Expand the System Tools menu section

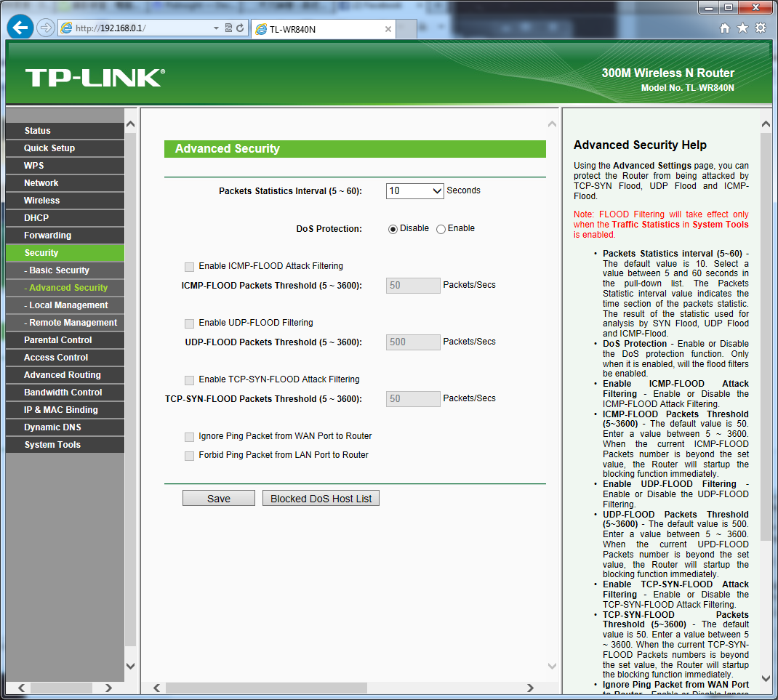52,445
